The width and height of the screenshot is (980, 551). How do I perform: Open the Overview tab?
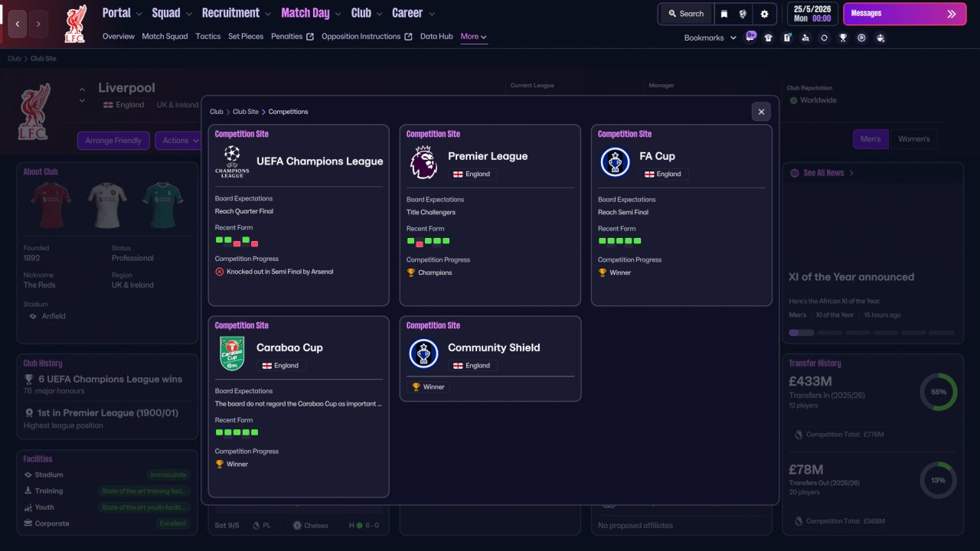pyautogui.click(x=119, y=37)
